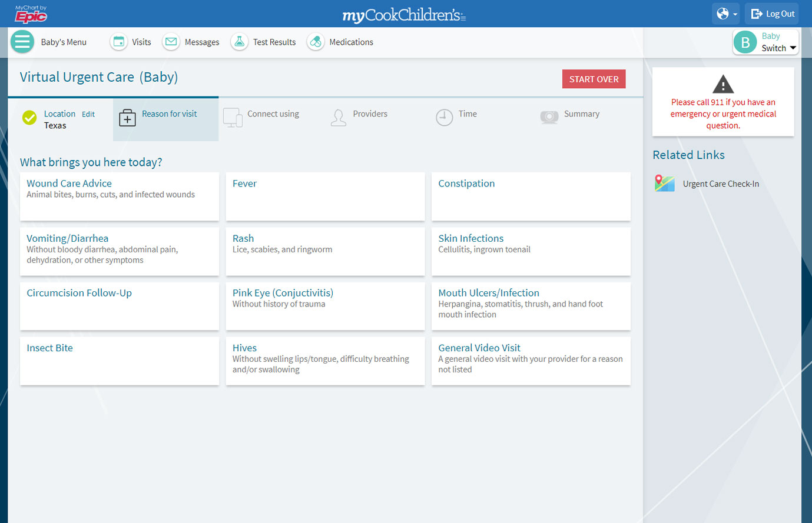Log out of the portal
Screen dimensions: 812x523
coord(773,14)
